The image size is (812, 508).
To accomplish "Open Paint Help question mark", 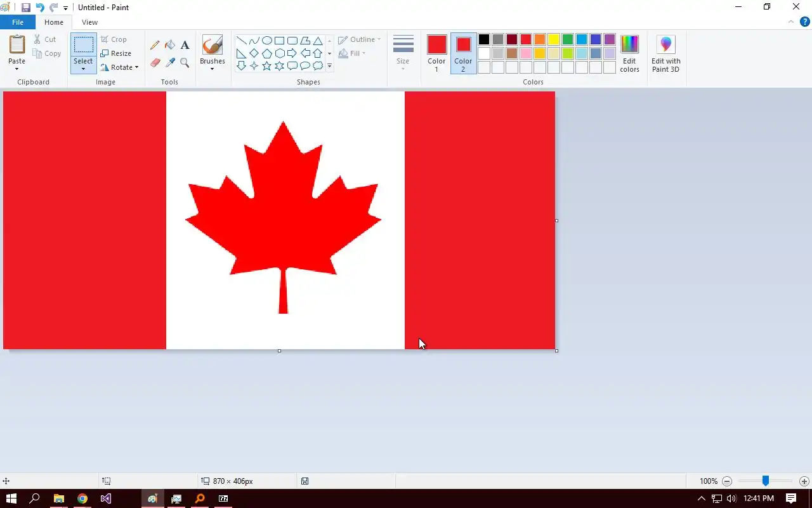I will point(804,22).
